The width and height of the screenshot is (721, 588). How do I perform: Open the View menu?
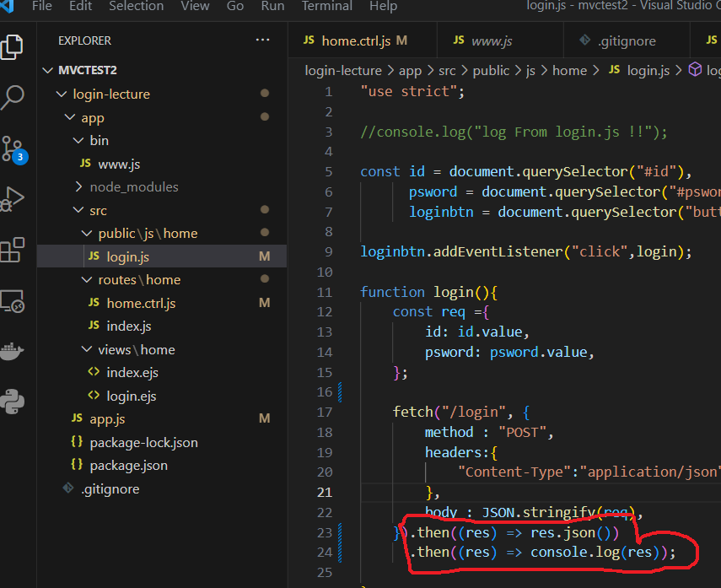tap(195, 6)
